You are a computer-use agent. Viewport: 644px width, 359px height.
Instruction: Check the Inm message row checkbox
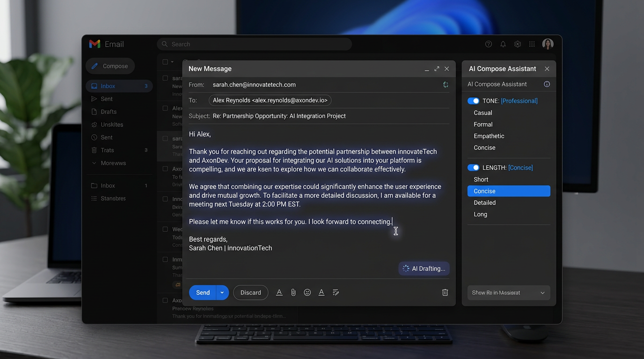(165, 259)
